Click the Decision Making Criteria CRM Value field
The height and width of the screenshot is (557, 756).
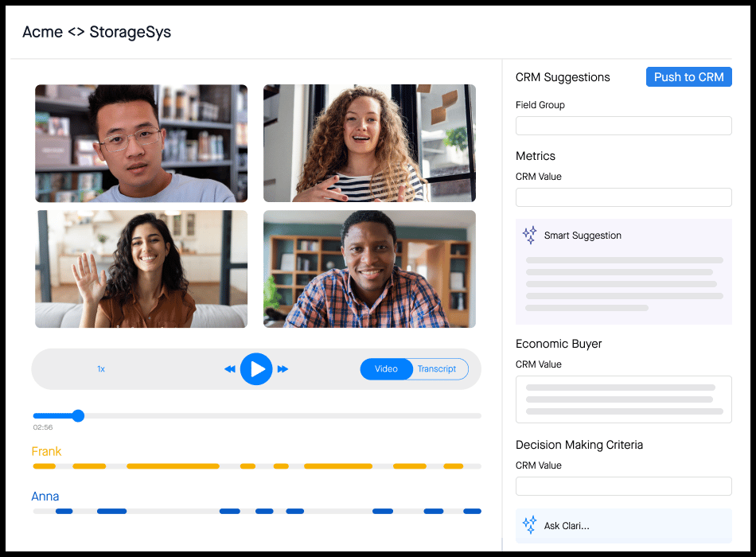point(623,485)
